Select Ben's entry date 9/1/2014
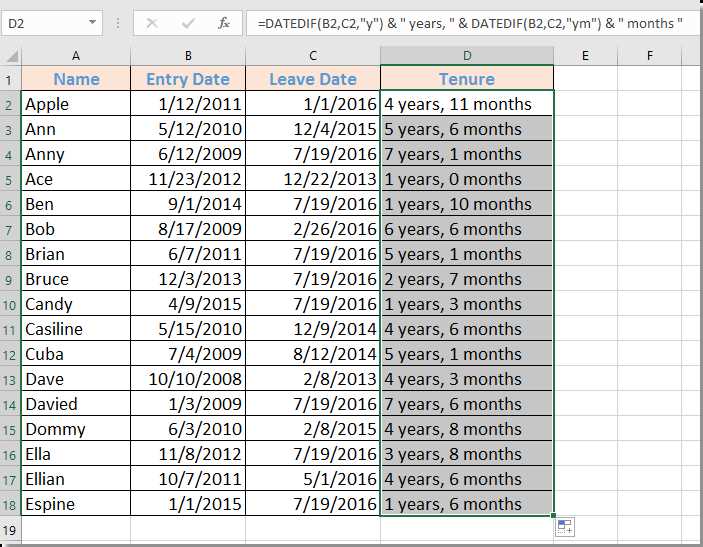 click(x=188, y=204)
